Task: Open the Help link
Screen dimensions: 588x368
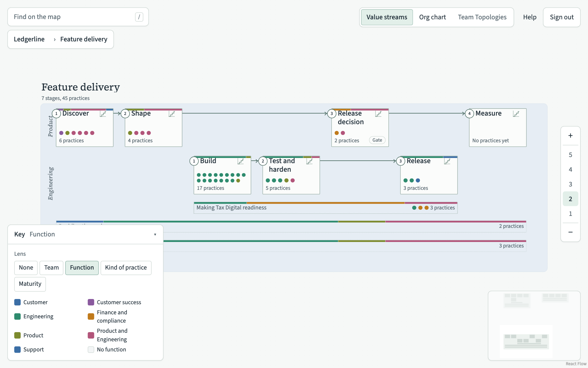Action: click(530, 17)
